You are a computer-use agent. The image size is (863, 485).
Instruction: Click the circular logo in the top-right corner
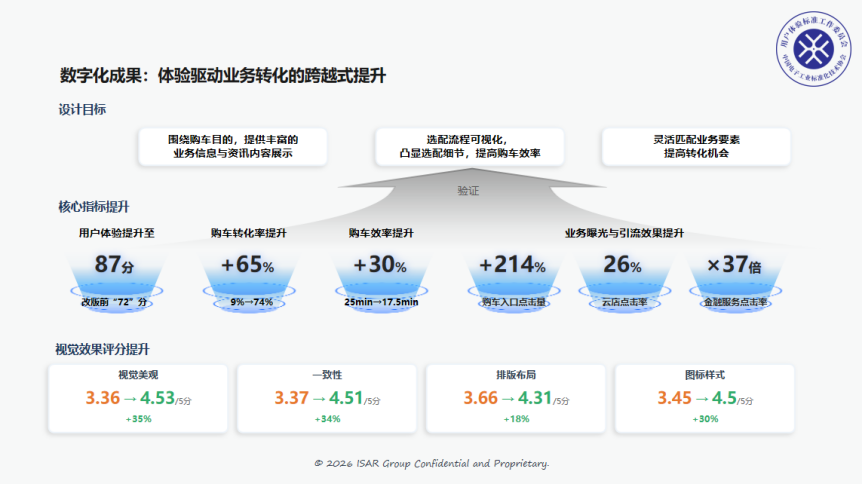pos(808,51)
